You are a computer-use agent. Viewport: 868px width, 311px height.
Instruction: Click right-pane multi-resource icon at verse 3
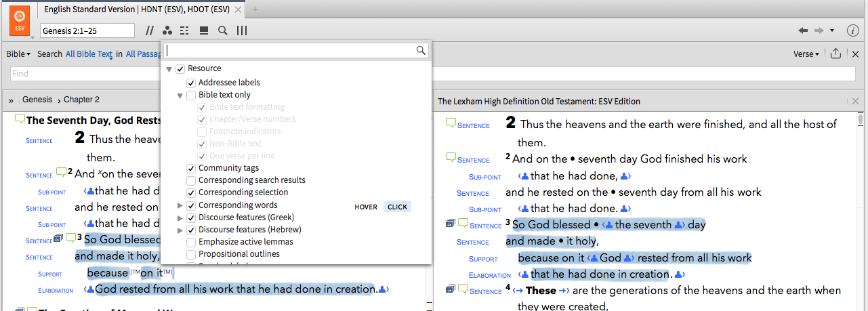tap(451, 223)
